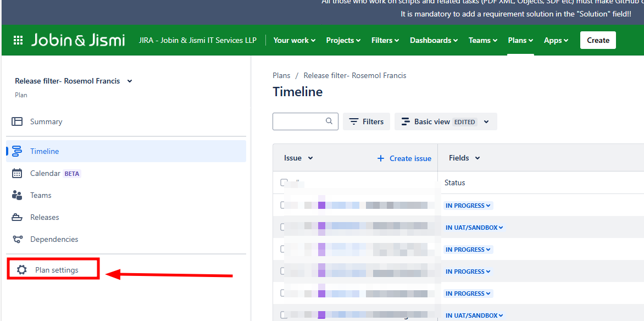
Task: Open the Dashboards menu
Action: [x=434, y=40]
